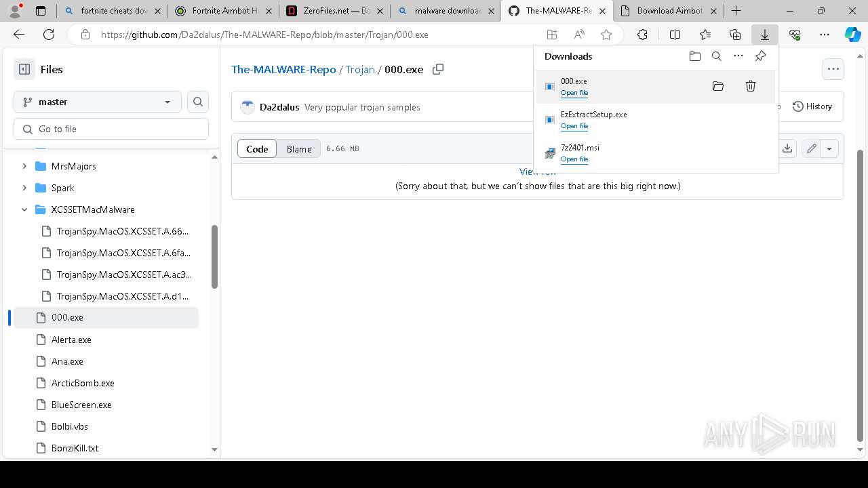868x488 pixels.
Task: Open GitHub file more-actions ellipsis button
Action: (x=833, y=68)
